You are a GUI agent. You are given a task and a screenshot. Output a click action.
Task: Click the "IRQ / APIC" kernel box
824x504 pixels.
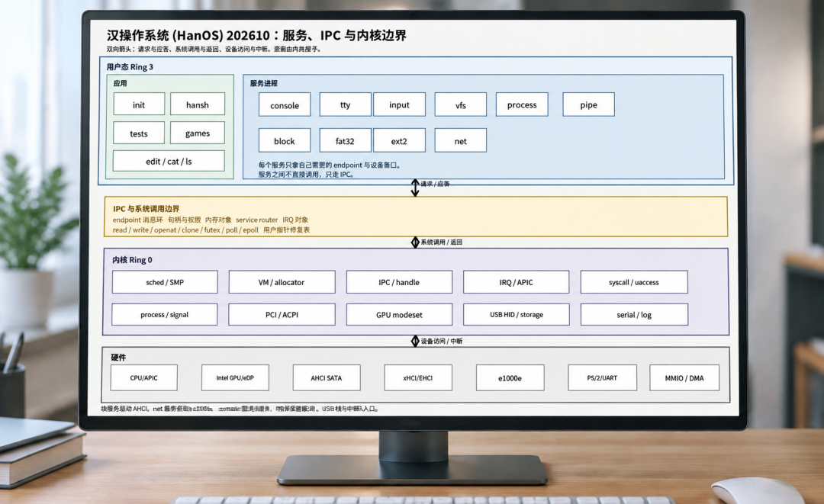[516, 282]
